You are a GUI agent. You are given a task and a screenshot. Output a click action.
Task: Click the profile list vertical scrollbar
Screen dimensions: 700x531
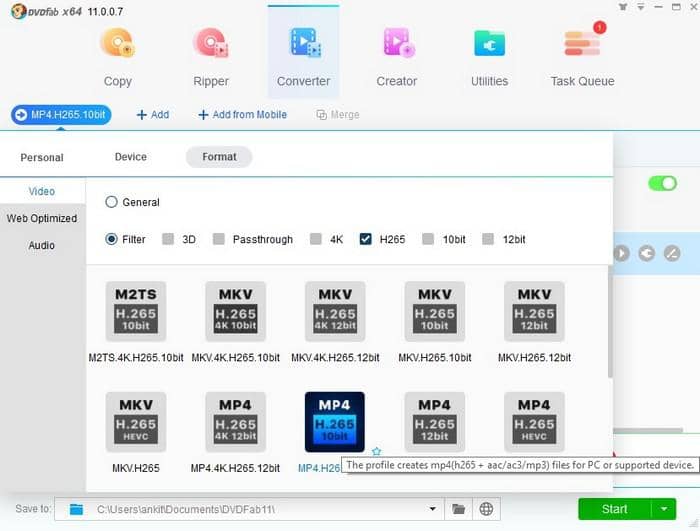610,322
